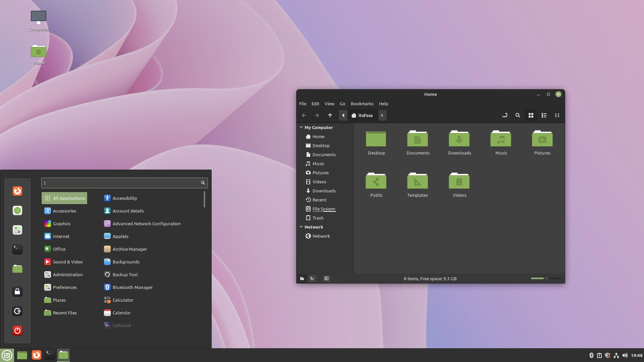Click the File menu in file manager

point(303,104)
